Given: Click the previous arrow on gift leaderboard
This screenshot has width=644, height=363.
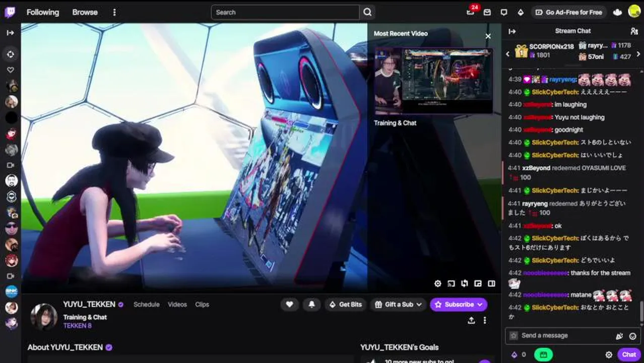Looking at the screenshot, I should pyautogui.click(x=507, y=53).
